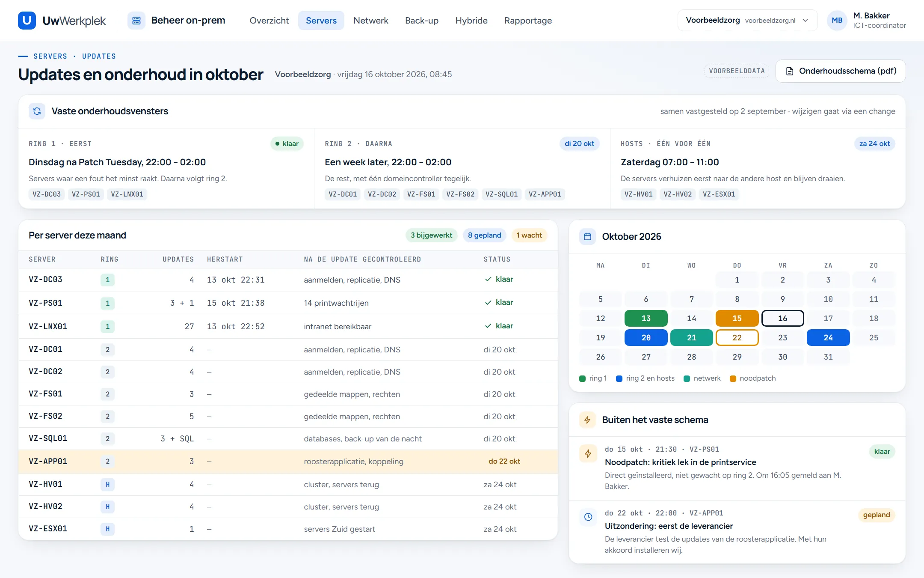Screen dimensions: 924x578
Task: Click 'Noodpatch: kritiek lek in de printservice' title
Action: pos(680,462)
